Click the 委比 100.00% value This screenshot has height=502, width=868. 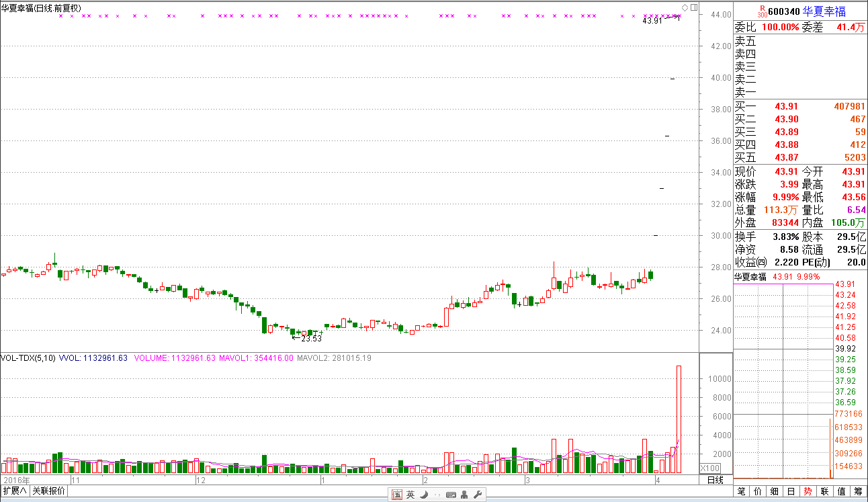779,28
